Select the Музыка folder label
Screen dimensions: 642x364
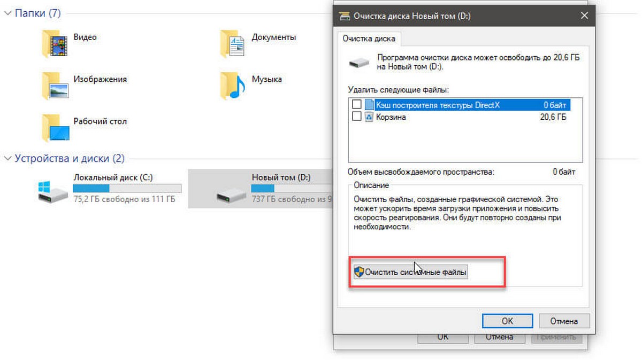(266, 79)
